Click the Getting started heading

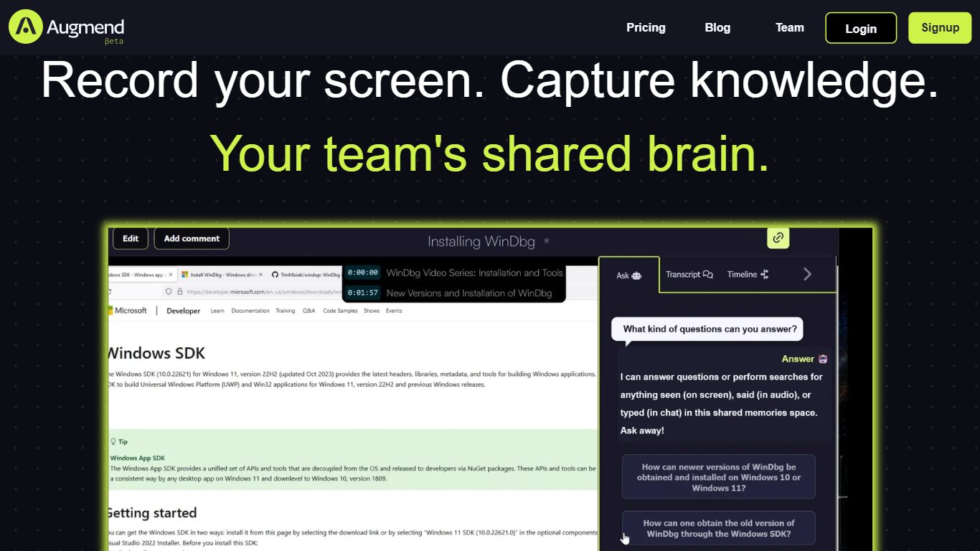point(152,513)
